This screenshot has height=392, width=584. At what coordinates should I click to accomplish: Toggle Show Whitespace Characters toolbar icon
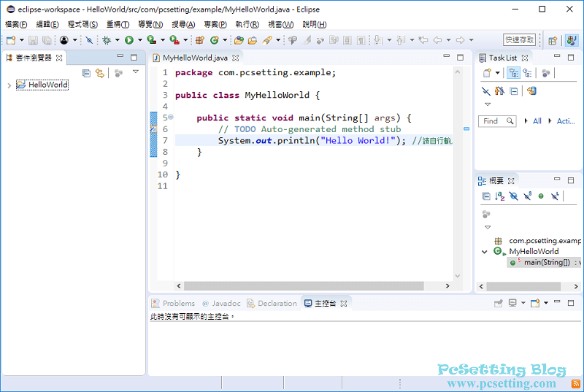pyautogui.click(x=361, y=40)
